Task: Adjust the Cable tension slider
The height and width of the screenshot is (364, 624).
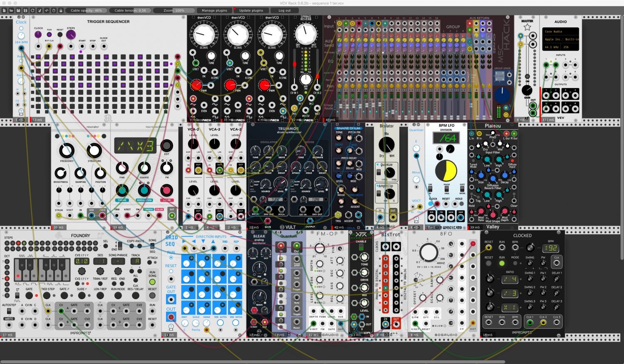Action: tap(130, 10)
